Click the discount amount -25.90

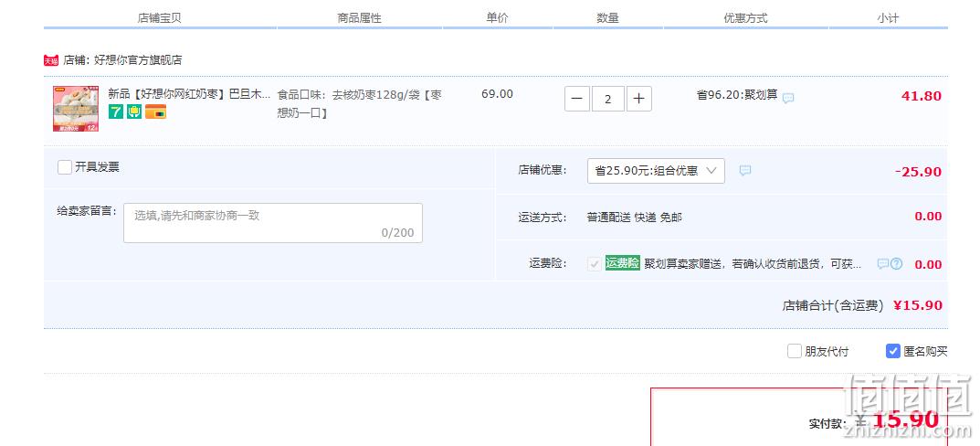coord(918,172)
